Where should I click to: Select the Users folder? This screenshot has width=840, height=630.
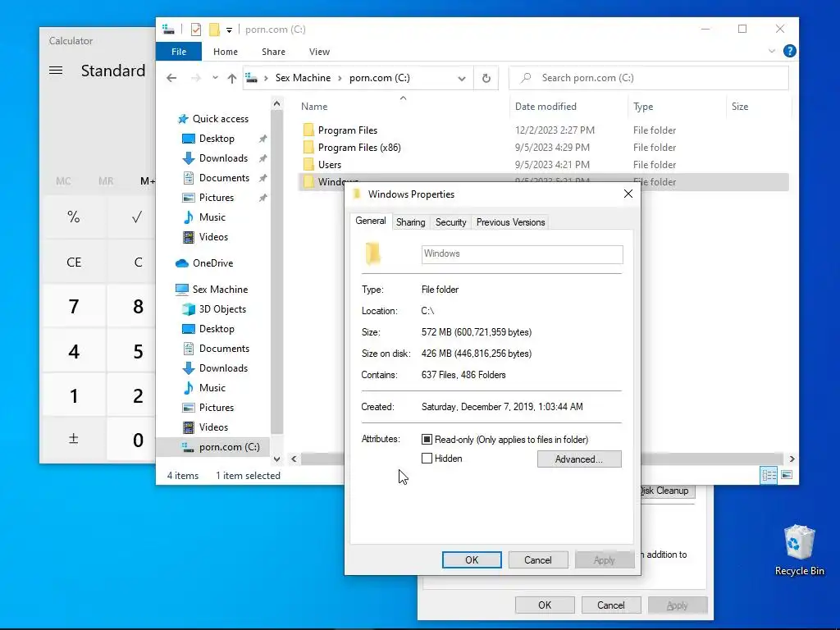(x=330, y=164)
